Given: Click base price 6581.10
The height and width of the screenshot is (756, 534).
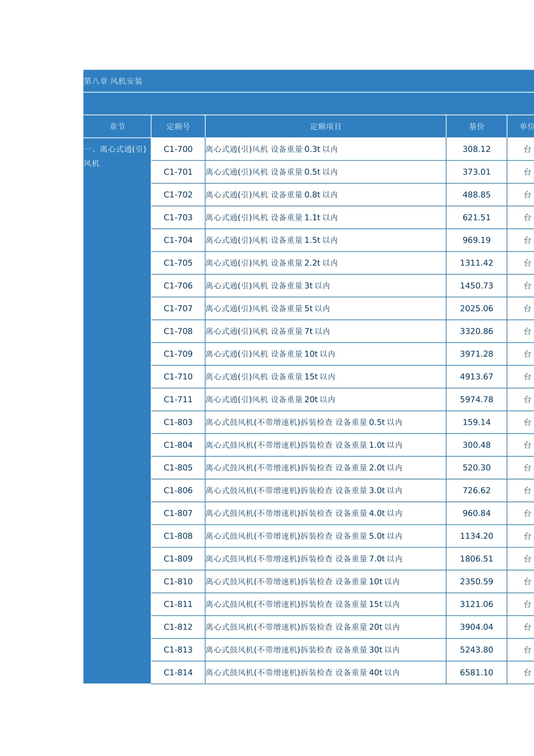Looking at the screenshot, I should (477, 673).
